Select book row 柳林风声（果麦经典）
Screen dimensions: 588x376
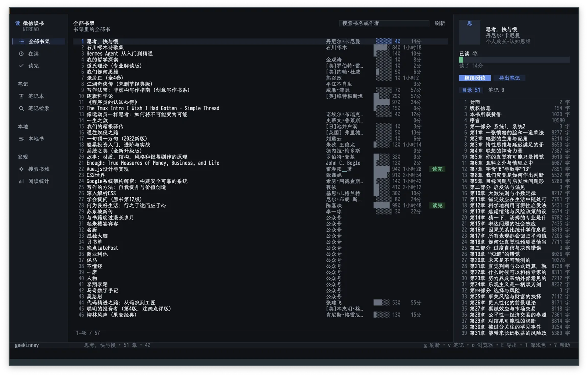pyautogui.click(x=260, y=315)
